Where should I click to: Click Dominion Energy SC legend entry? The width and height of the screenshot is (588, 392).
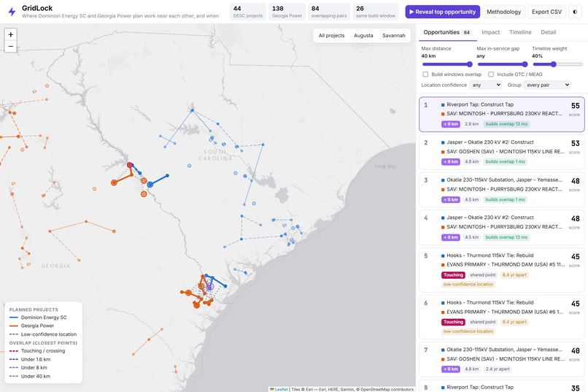click(x=38, y=318)
